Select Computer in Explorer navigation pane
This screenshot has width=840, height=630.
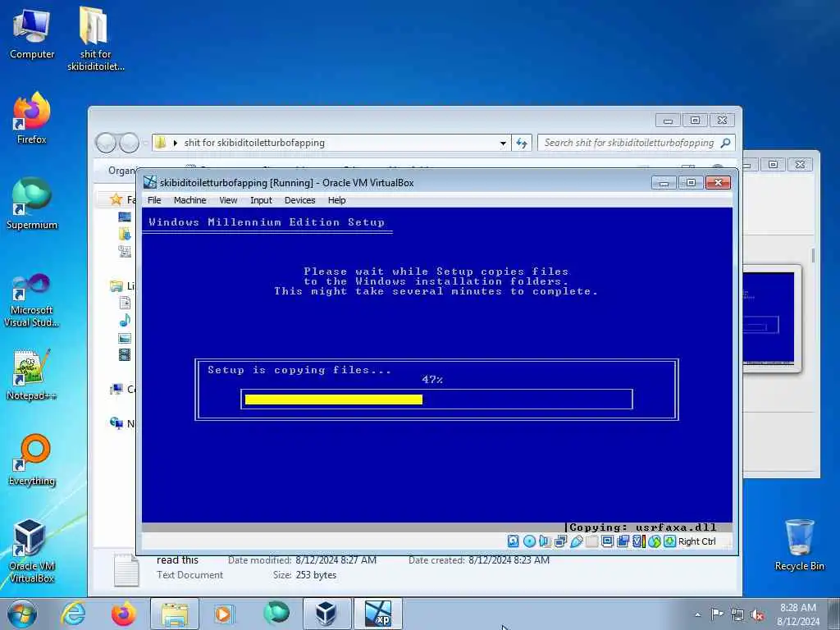[x=116, y=390]
